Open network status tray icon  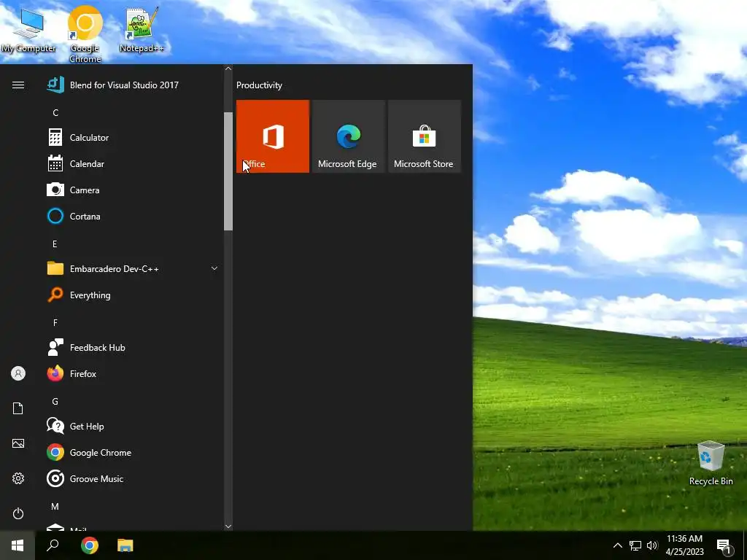pos(635,545)
